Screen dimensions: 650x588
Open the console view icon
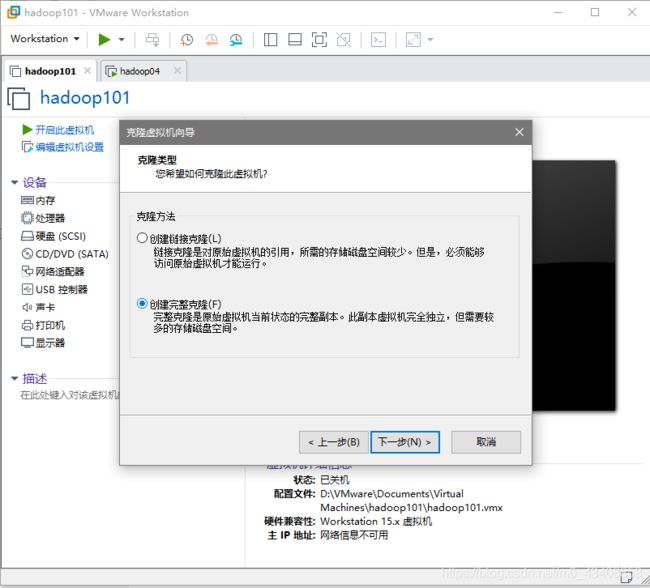point(378,40)
